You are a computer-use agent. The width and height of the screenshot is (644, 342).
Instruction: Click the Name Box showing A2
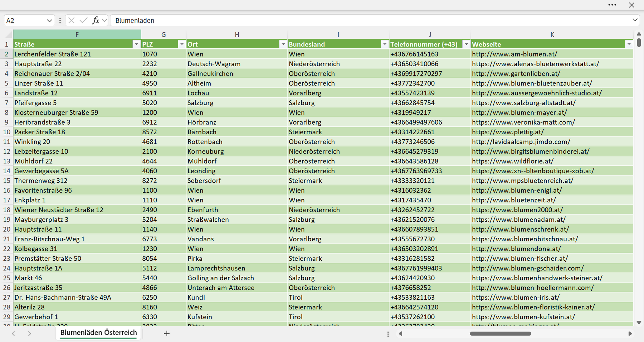pyautogui.click(x=25, y=21)
